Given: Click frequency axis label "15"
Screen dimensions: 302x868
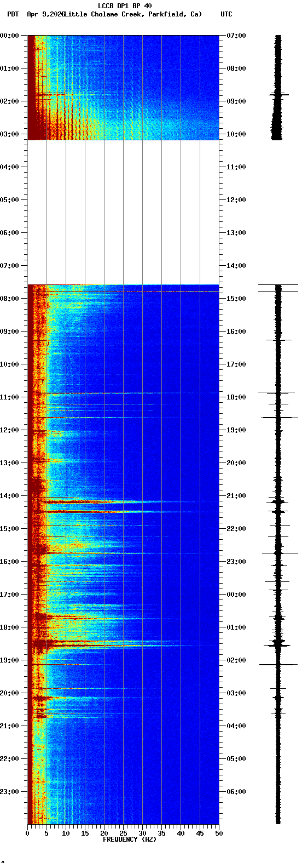Looking at the screenshot, I should (85, 833).
